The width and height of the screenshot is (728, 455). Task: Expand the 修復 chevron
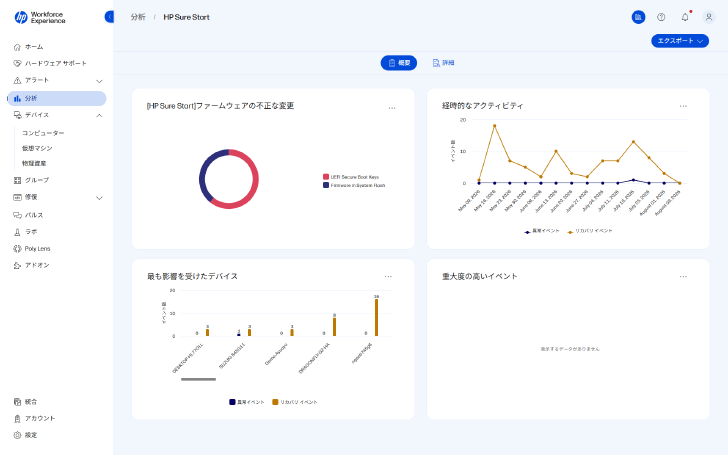point(99,198)
